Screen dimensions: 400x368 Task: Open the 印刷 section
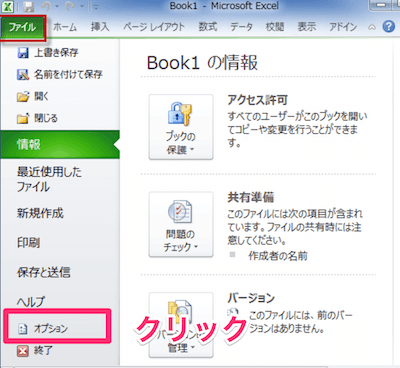28,242
